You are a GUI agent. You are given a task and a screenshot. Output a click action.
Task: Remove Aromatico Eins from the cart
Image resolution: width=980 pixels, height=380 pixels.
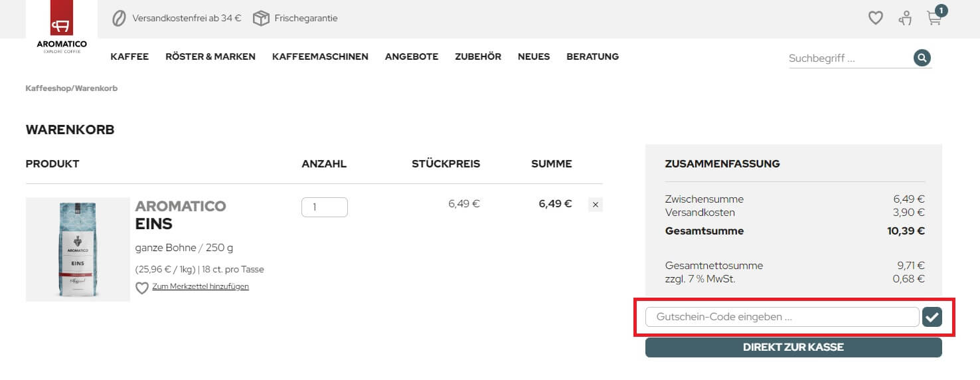(596, 205)
